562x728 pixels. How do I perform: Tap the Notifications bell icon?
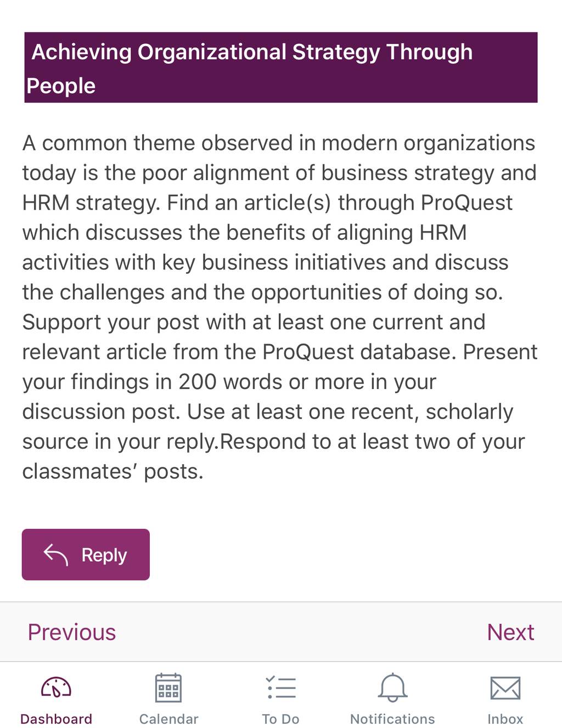tap(392, 687)
